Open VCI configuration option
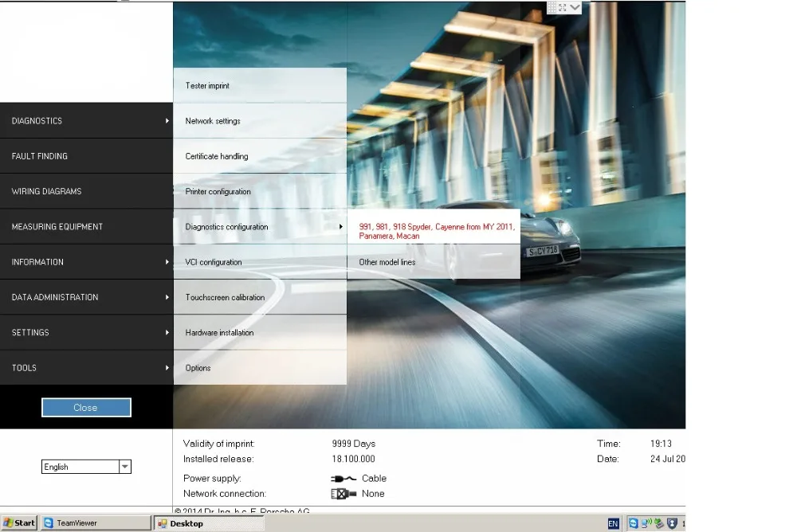The image size is (797, 532). 260,262
